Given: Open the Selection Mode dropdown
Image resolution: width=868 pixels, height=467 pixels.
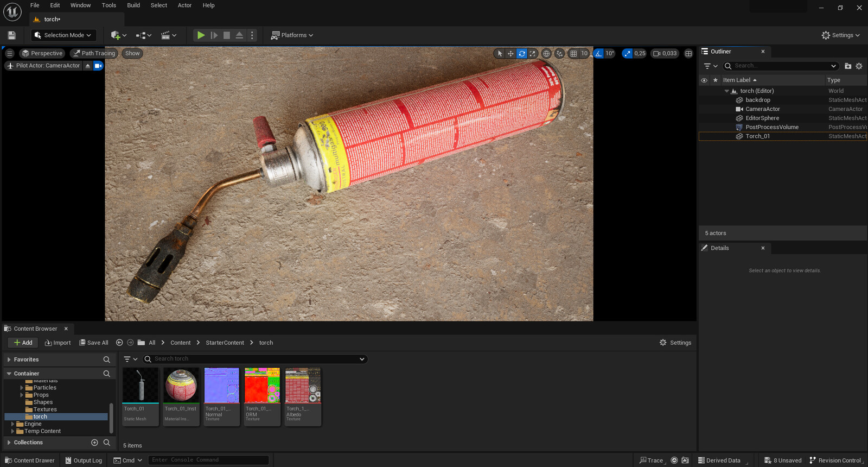Looking at the screenshot, I should click(63, 35).
